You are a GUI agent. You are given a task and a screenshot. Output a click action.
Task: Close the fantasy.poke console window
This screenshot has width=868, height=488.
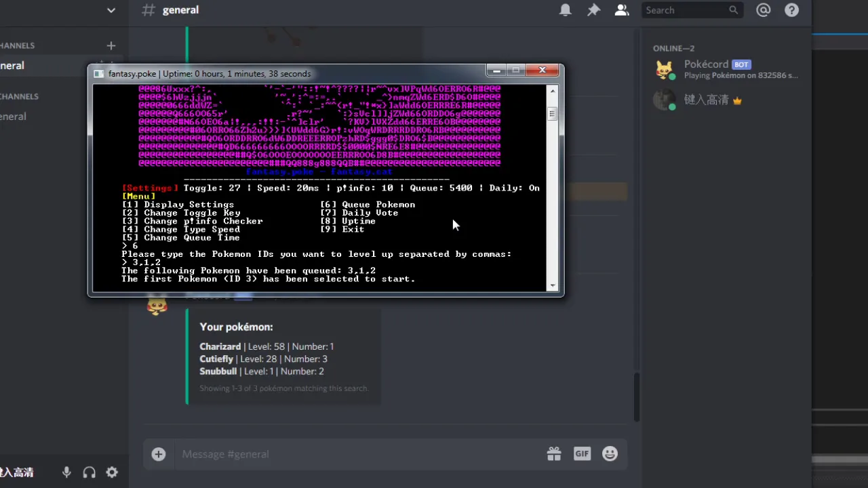click(x=542, y=70)
